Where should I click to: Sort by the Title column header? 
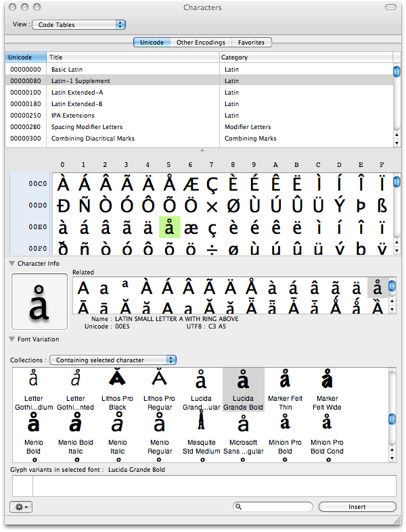133,57
